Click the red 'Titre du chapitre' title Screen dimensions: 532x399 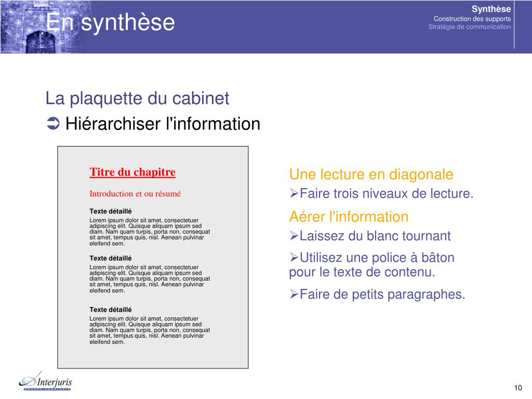132,172
